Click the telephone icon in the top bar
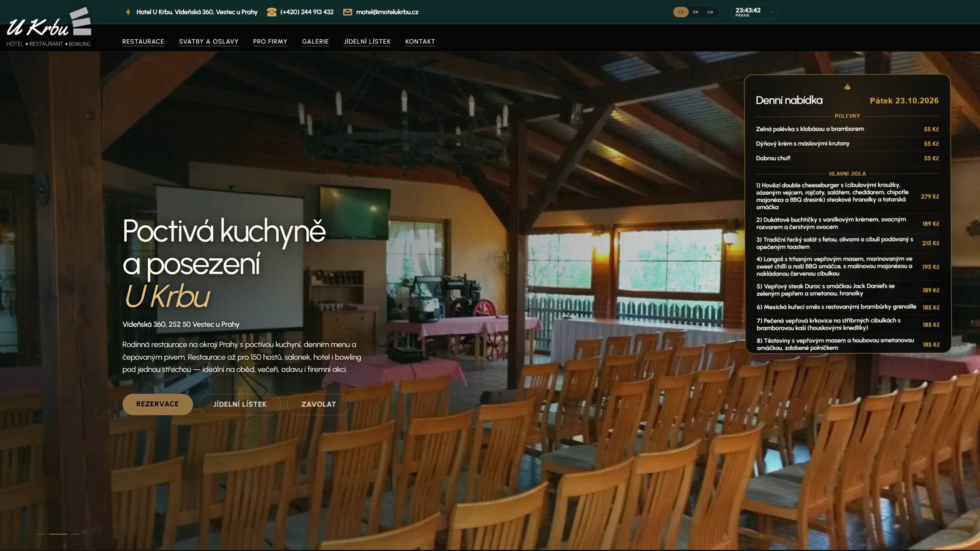 point(272,12)
